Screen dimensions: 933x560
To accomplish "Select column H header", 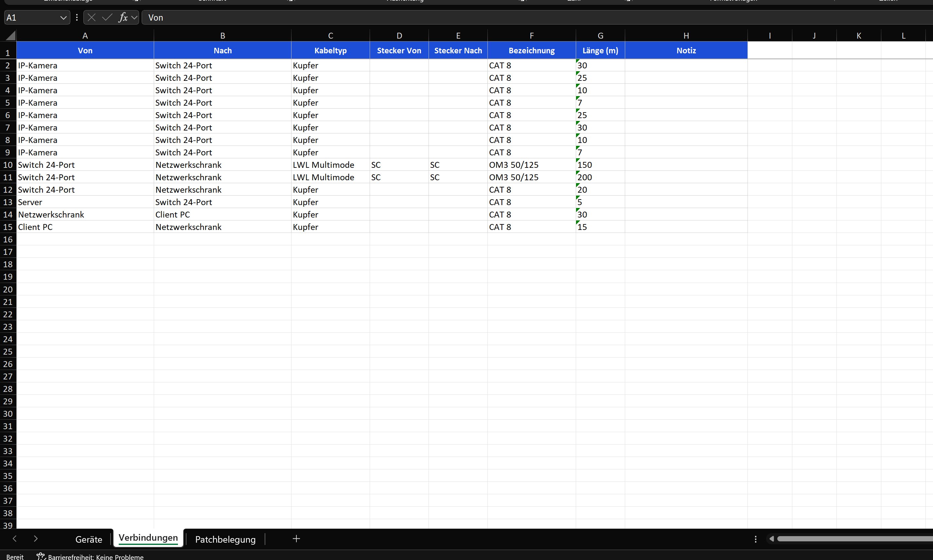I will pyautogui.click(x=686, y=35).
